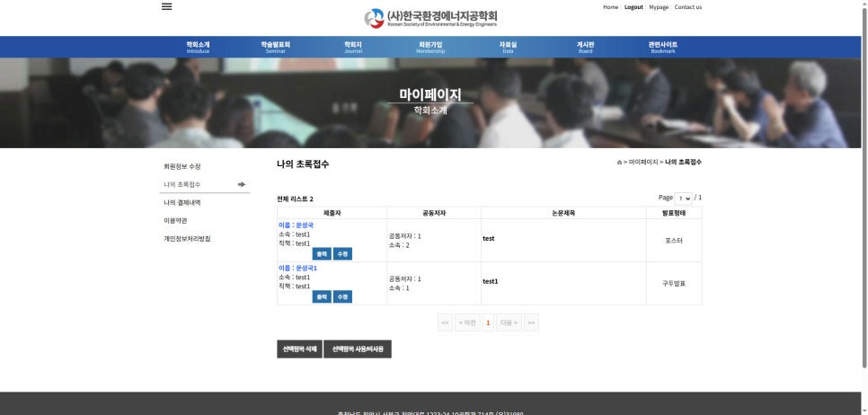Open the 학회소개 Introduce menu

point(199,47)
